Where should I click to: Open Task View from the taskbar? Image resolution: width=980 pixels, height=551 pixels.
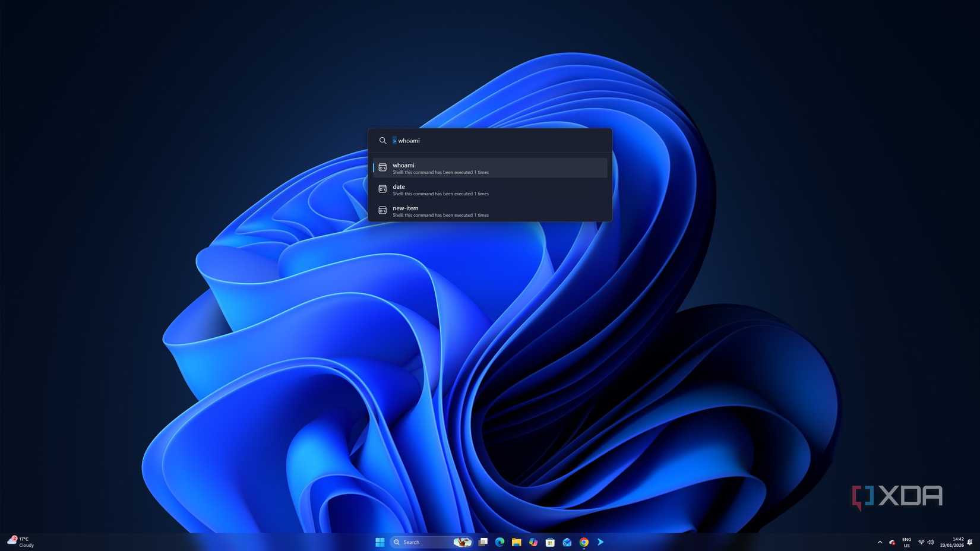(x=482, y=542)
